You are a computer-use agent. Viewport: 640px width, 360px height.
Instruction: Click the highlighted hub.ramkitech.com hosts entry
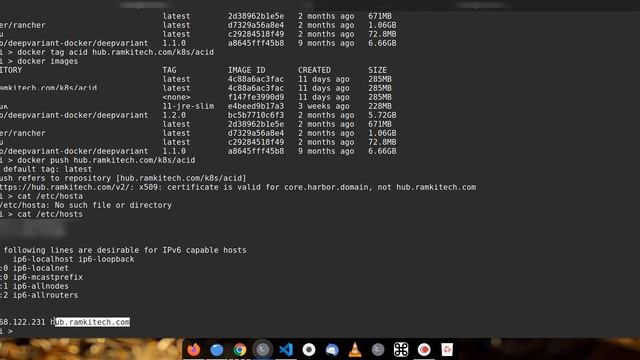click(92, 322)
